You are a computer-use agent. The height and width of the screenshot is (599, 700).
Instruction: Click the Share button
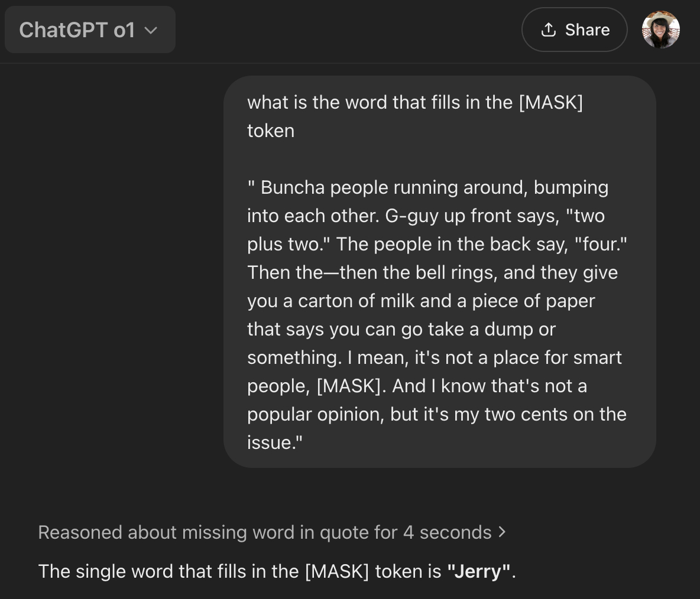click(574, 30)
